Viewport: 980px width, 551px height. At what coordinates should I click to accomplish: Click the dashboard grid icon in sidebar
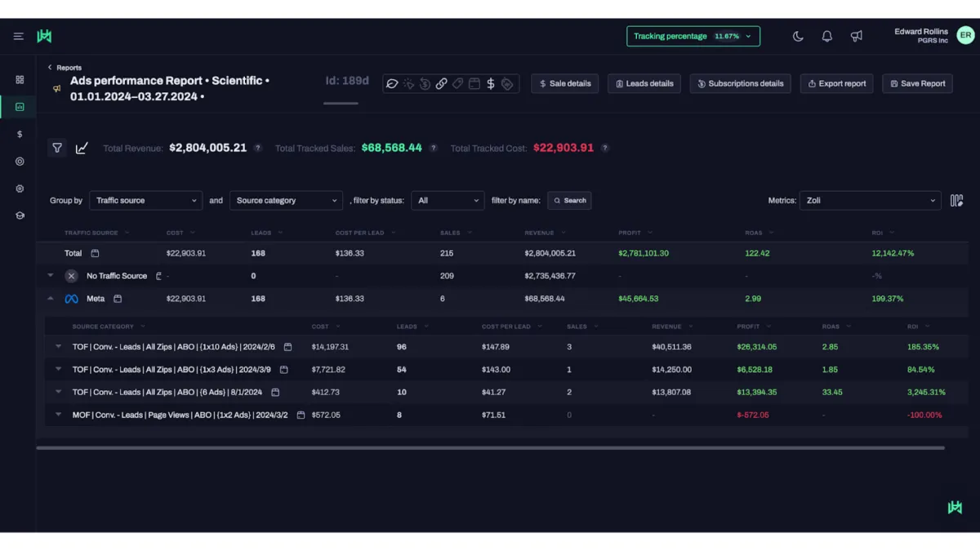coord(20,80)
